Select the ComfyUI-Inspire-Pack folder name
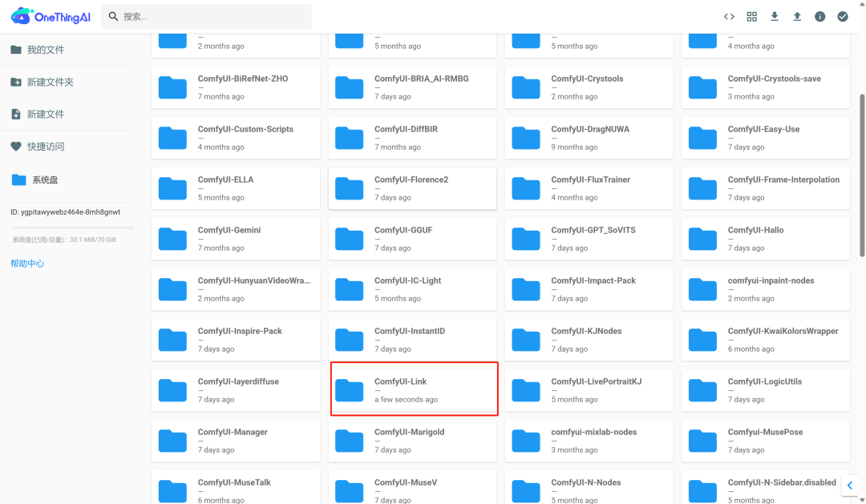Viewport: 866px width, 504px height. (240, 331)
